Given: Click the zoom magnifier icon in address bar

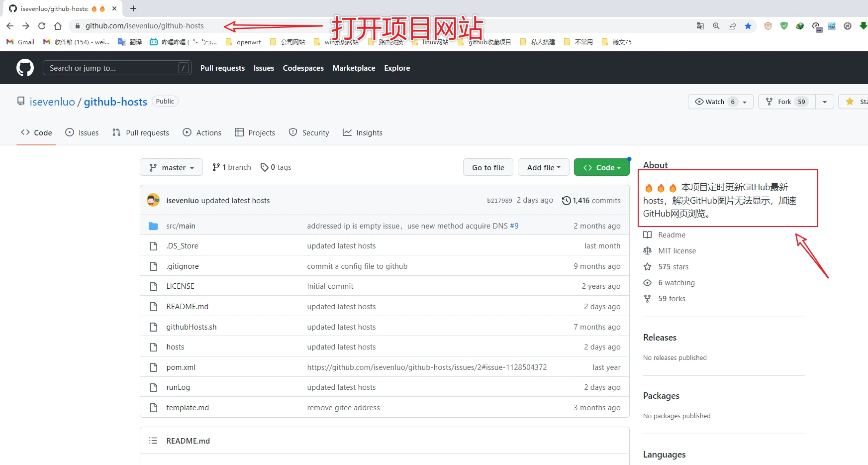Looking at the screenshot, I should [716, 26].
